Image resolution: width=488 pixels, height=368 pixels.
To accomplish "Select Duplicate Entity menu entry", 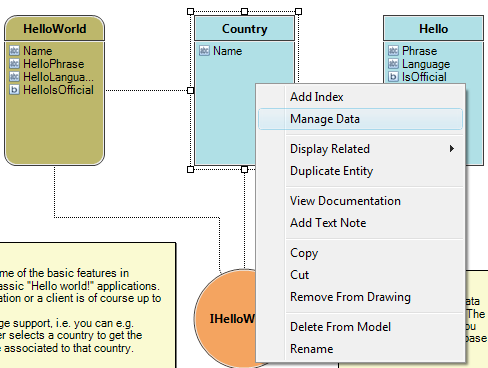I will (x=360, y=171).
